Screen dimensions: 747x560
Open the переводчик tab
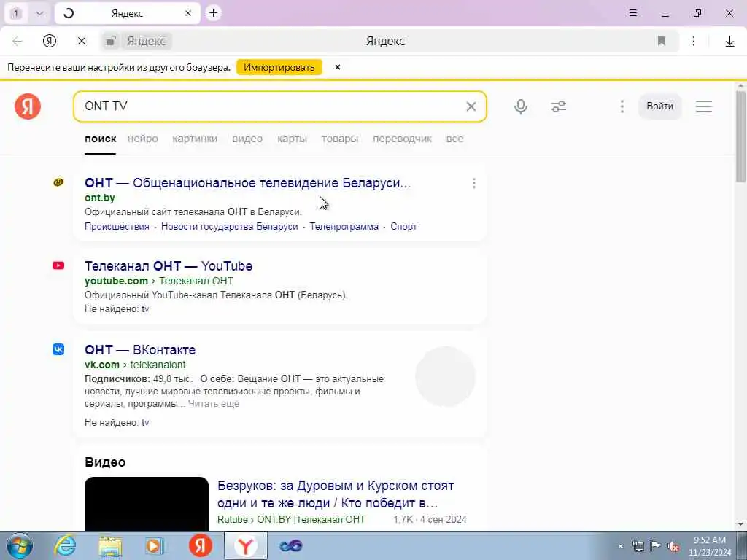coord(402,139)
